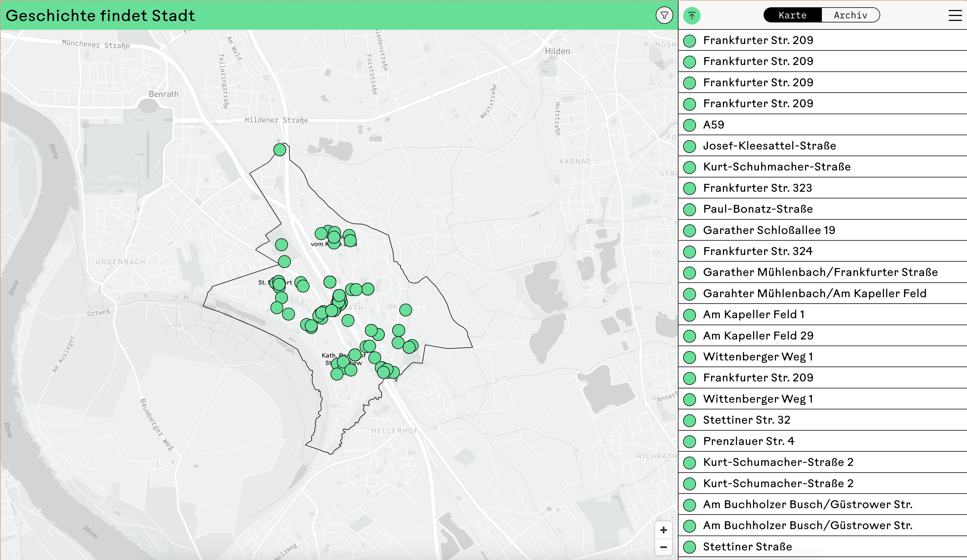Select Josef-Kleesattel-Straße list entry

pos(769,146)
